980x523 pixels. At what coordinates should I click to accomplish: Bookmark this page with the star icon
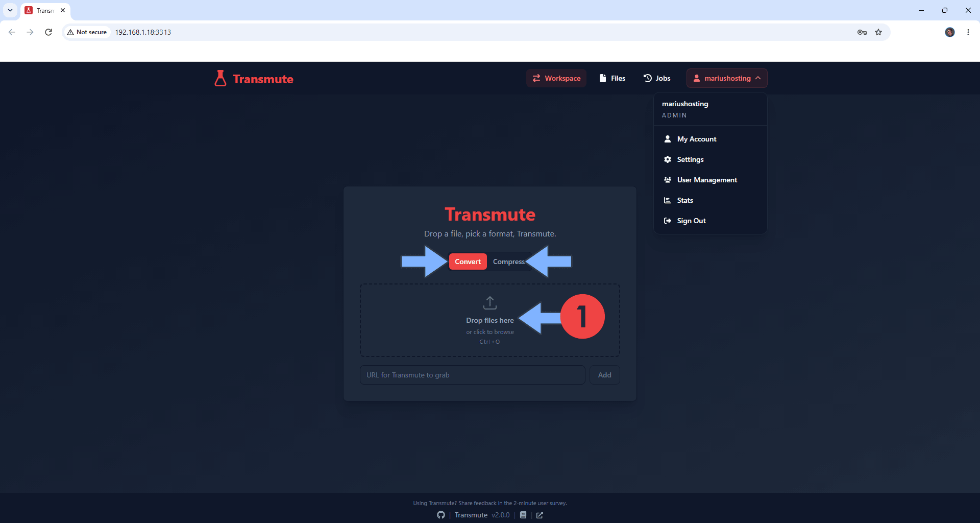tap(878, 32)
